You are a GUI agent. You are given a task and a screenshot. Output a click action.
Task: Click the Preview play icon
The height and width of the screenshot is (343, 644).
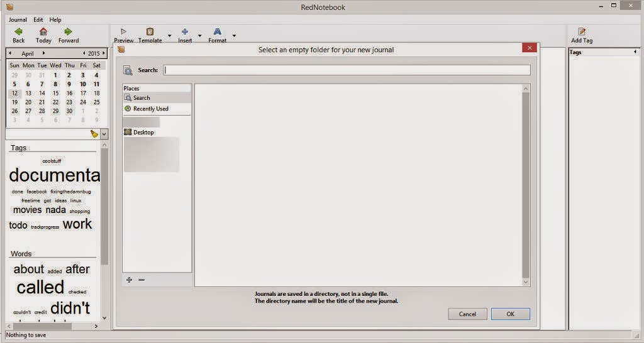tap(123, 31)
